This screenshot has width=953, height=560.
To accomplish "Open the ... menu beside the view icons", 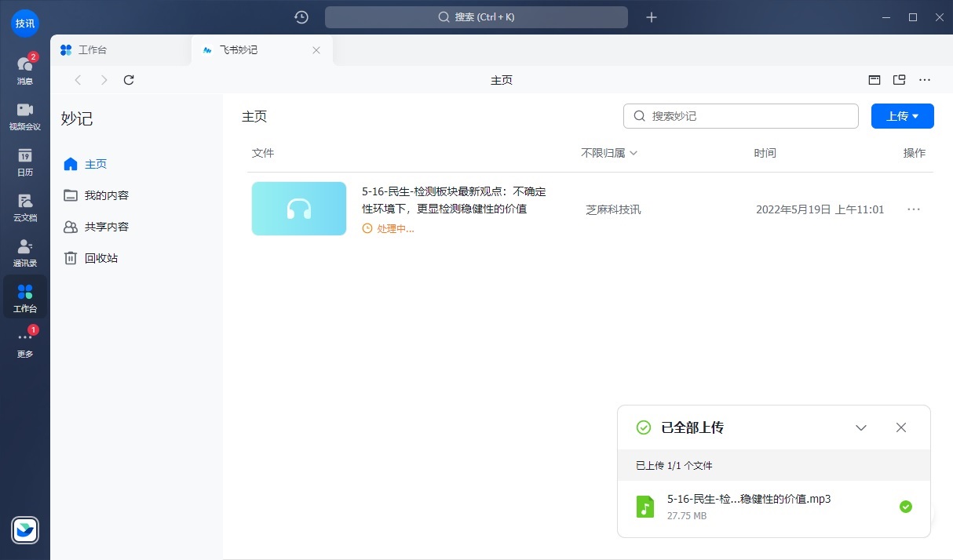I will tap(924, 79).
